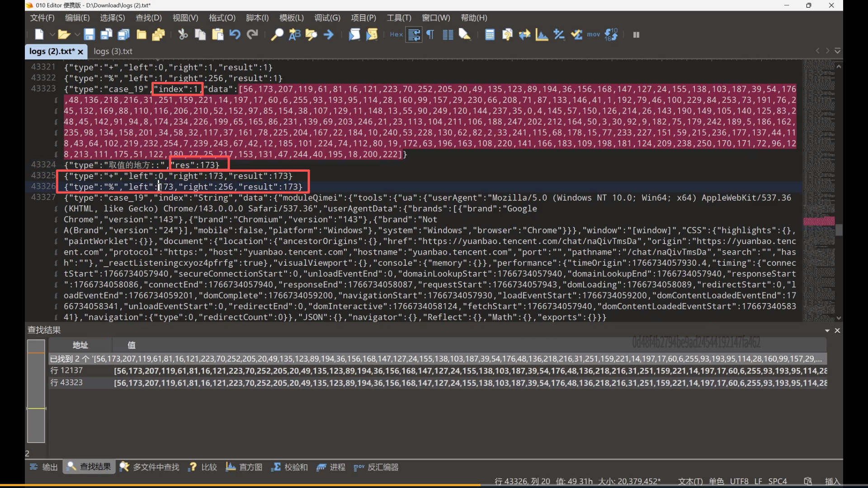This screenshot has width=868, height=488.
Task: Switch to the 输出 tab
Action: coord(44,467)
